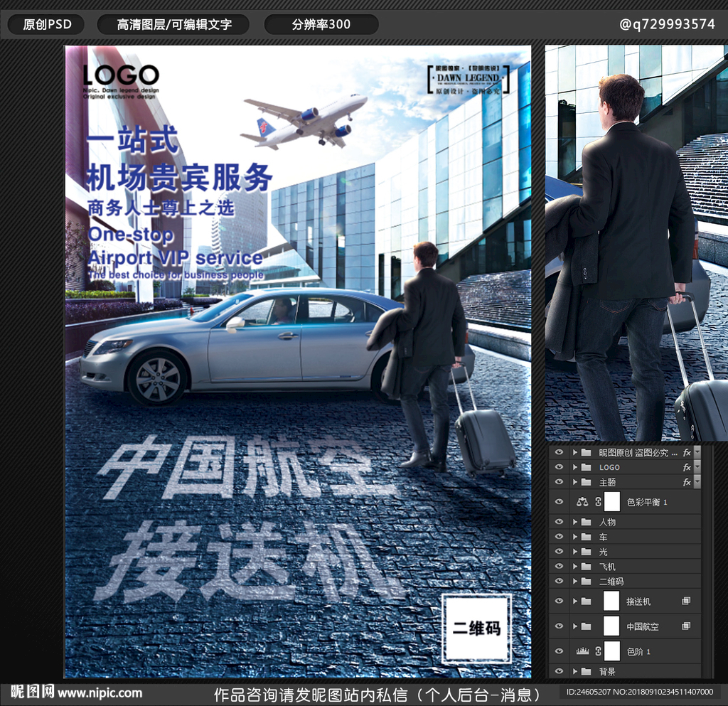Click the 中国航空 layer mask thumbnail
The width and height of the screenshot is (728, 706).
tap(611, 626)
